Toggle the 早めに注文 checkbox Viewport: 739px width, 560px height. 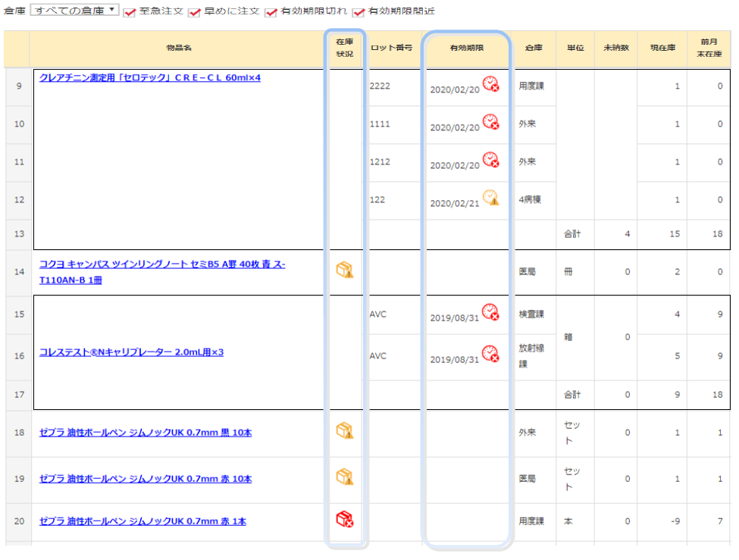pyautogui.click(x=195, y=13)
